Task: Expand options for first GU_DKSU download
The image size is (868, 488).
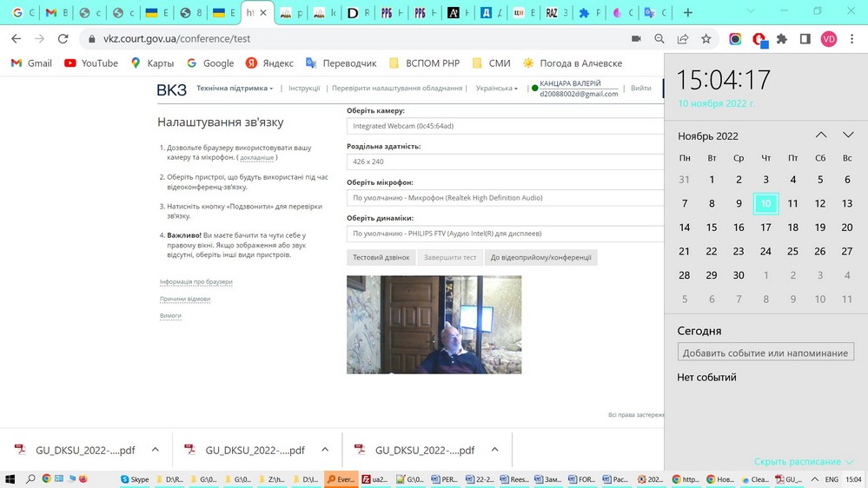Action: pyautogui.click(x=155, y=450)
